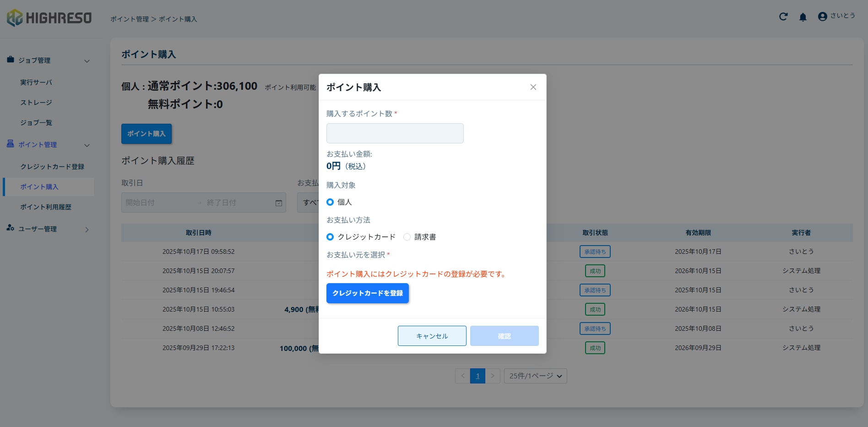Go to ポイント利用履歴 page
This screenshot has height=427, width=868.
click(x=46, y=207)
